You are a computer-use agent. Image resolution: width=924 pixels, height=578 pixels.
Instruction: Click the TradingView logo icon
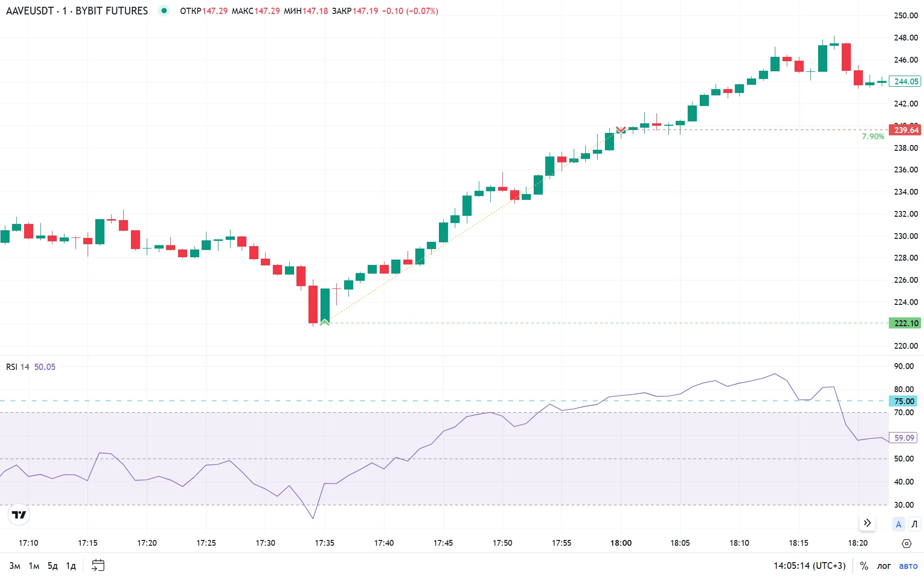tap(19, 515)
